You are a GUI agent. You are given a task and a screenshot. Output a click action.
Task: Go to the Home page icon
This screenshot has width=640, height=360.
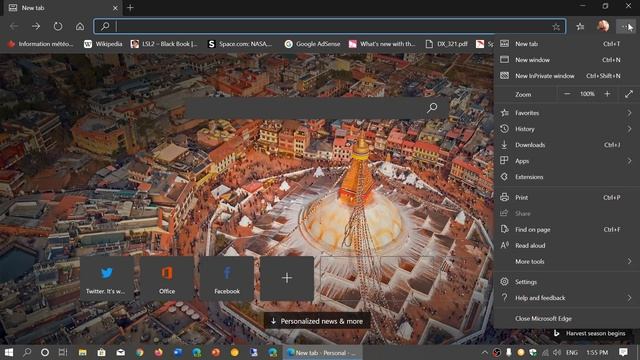point(80,27)
